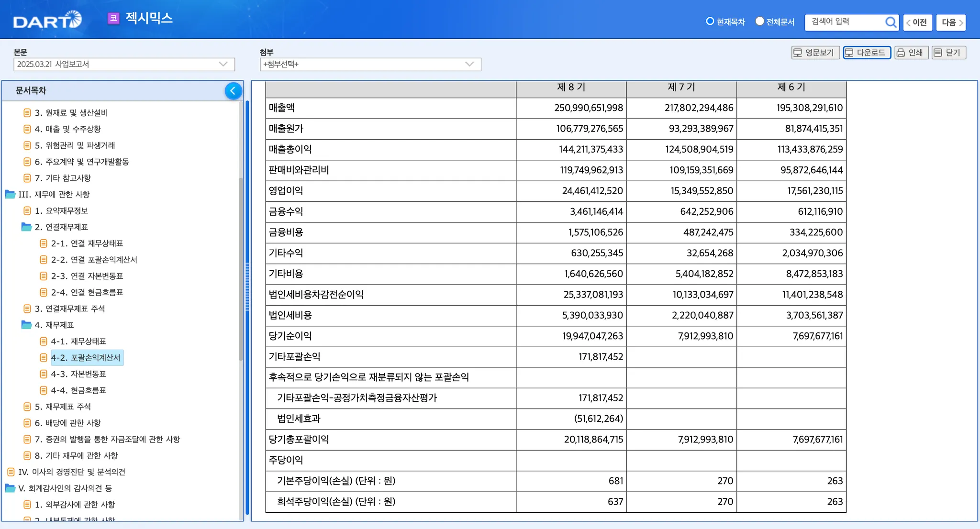The height and width of the screenshot is (529, 980).
Task: Open the 영문보기 English view
Action: pyautogui.click(x=815, y=53)
